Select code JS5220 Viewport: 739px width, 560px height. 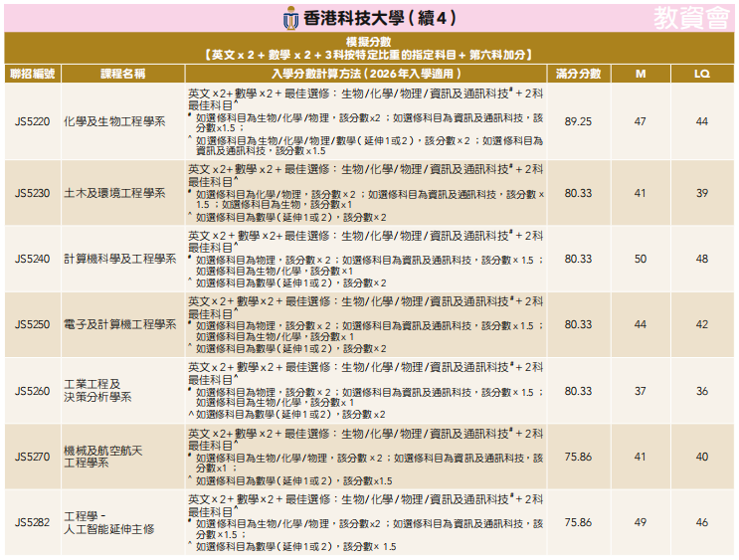point(32,121)
